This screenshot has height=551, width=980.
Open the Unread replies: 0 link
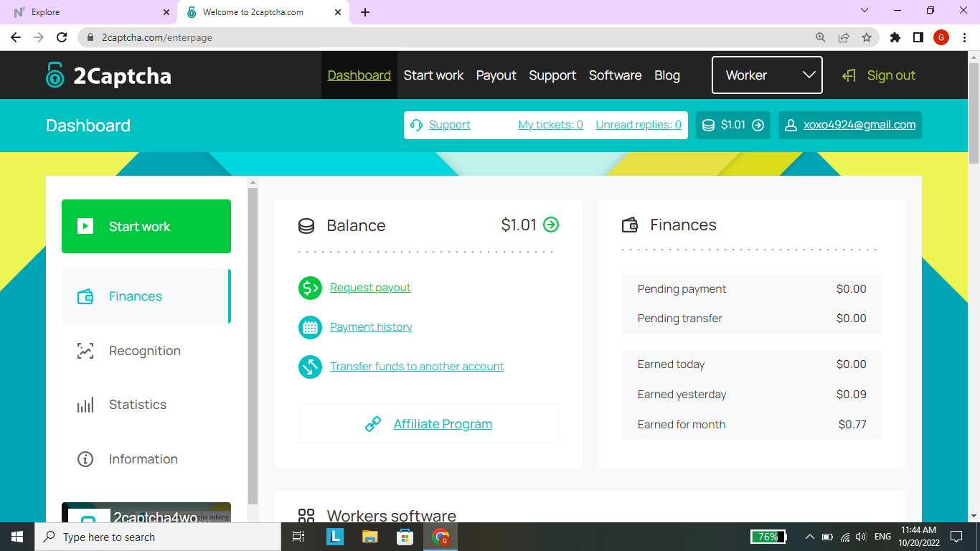click(639, 125)
